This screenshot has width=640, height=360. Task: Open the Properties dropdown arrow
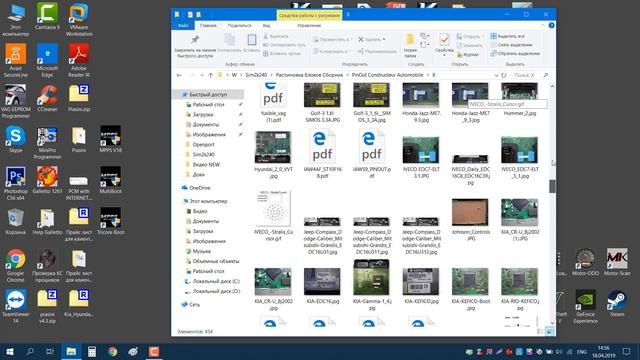point(444,55)
